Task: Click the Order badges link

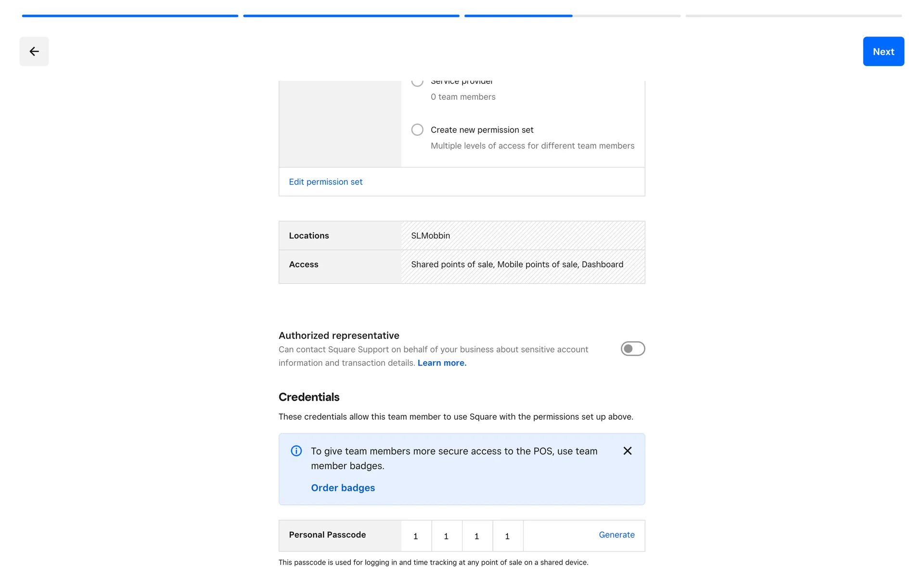Action: (343, 488)
